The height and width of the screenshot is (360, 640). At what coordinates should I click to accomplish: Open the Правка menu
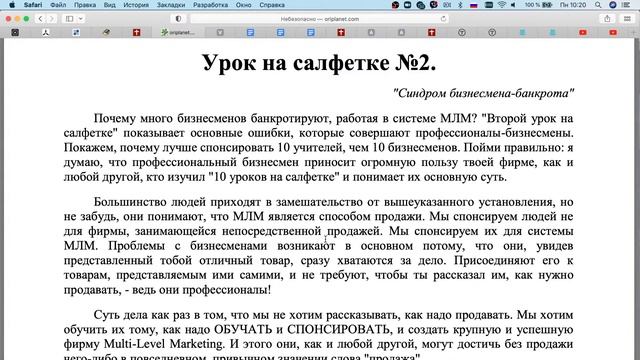coord(85,5)
